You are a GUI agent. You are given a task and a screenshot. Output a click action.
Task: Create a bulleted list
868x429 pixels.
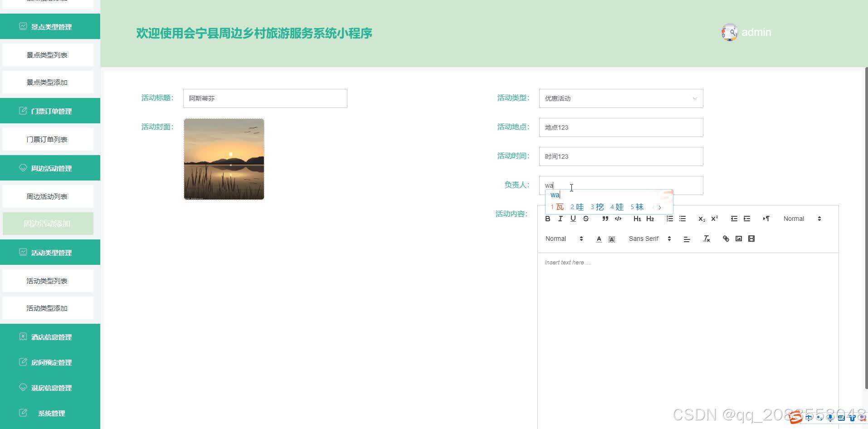(682, 219)
